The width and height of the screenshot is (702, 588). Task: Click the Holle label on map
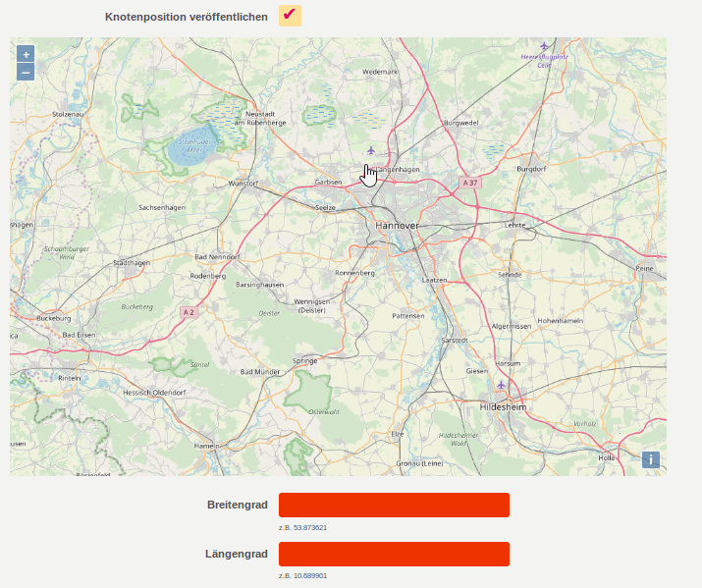coord(607,457)
